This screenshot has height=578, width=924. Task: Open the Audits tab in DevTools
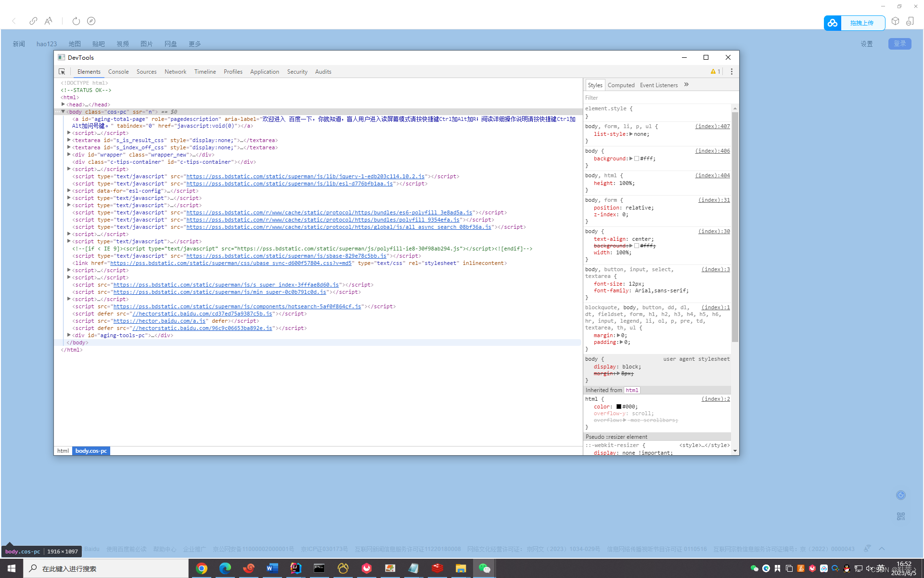[323, 71]
